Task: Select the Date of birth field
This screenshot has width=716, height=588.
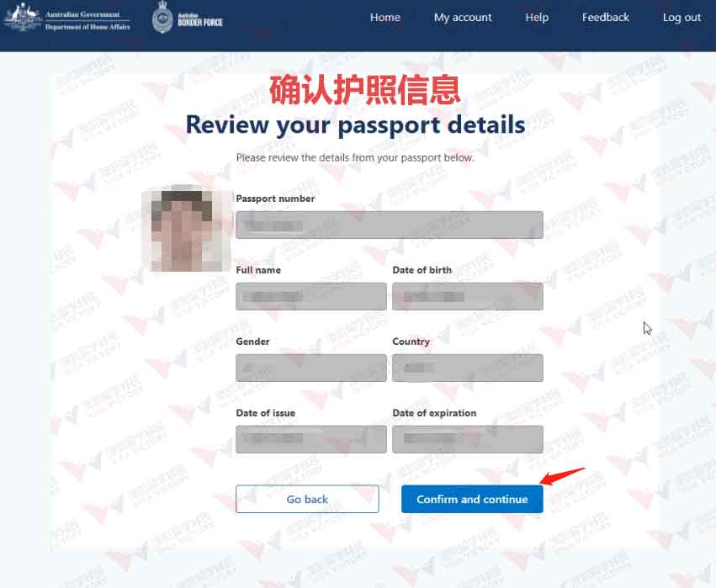Action: click(468, 296)
